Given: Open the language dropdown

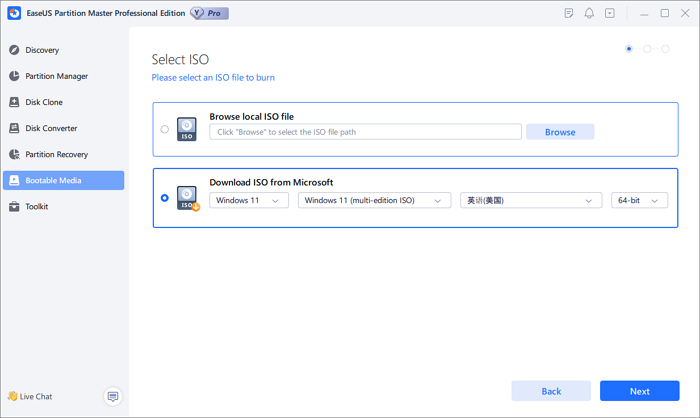Looking at the screenshot, I should [x=531, y=201].
